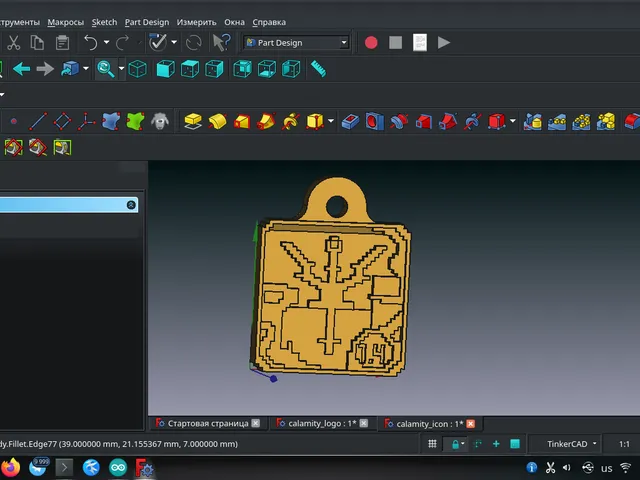Select the Additive Helix tool
This screenshot has width=640, height=480.
coord(291,121)
